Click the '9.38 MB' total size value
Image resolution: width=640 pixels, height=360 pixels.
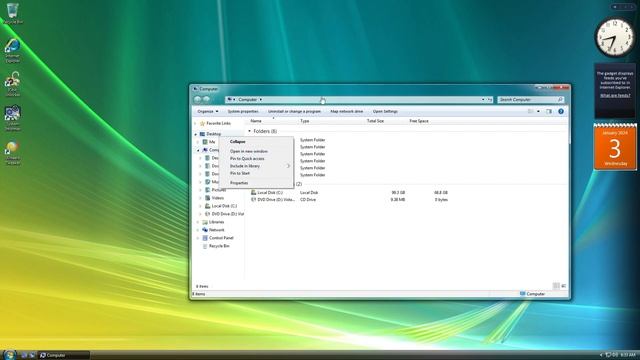(x=398, y=200)
